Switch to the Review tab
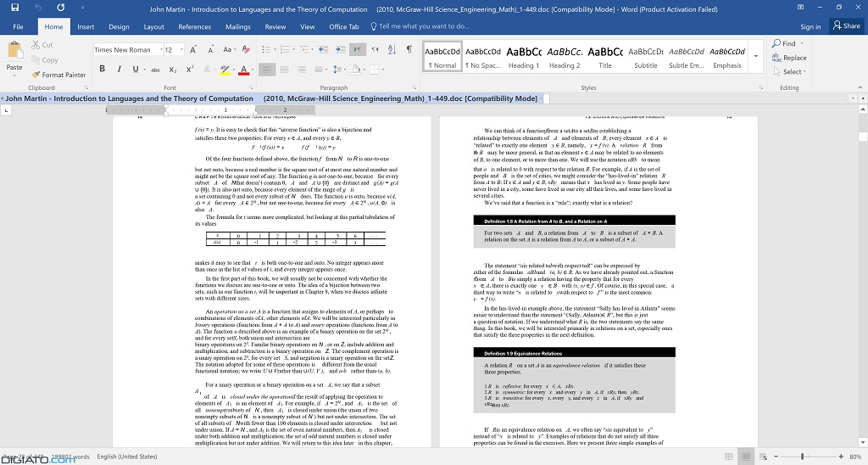The image size is (868, 465). (275, 26)
